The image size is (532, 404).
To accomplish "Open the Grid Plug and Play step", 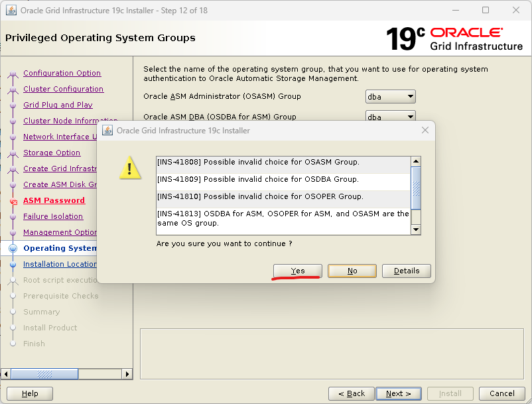I will 58,105.
